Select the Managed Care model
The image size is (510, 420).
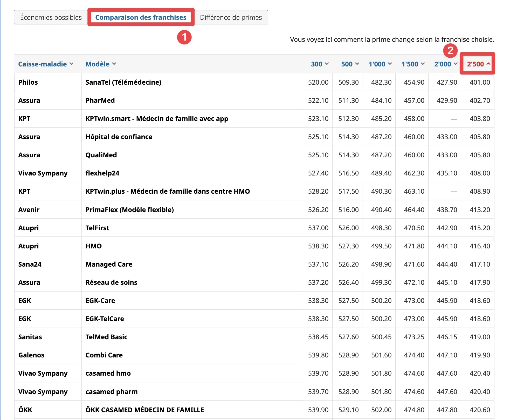tap(109, 264)
